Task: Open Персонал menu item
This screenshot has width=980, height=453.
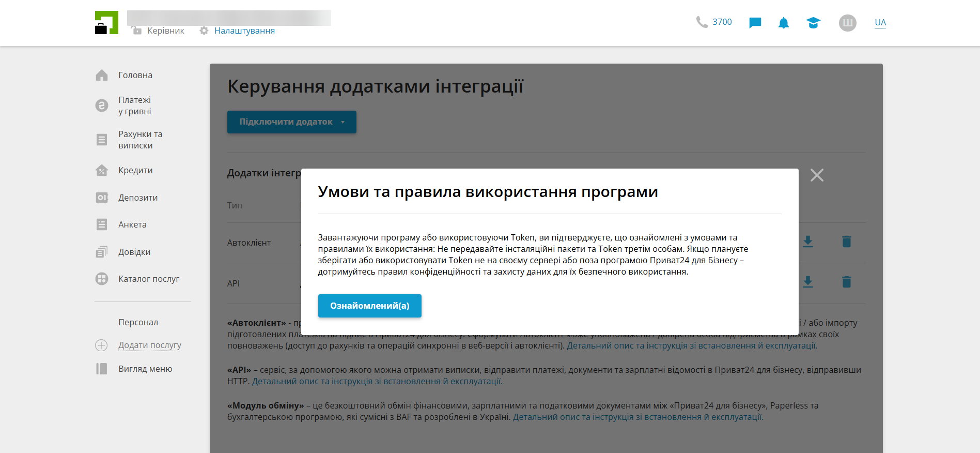Action: pyautogui.click(x=138, y=322)
